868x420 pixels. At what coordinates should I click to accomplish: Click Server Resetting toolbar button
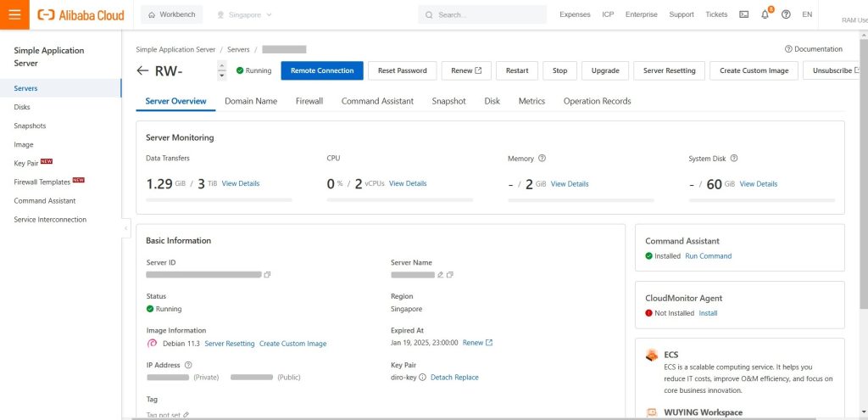click(670, 71)
